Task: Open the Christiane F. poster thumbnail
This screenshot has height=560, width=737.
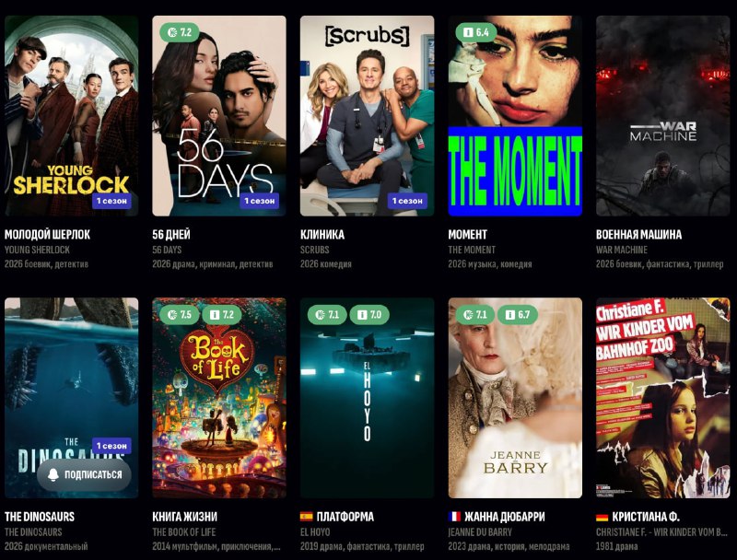Action: coord(662,398)
